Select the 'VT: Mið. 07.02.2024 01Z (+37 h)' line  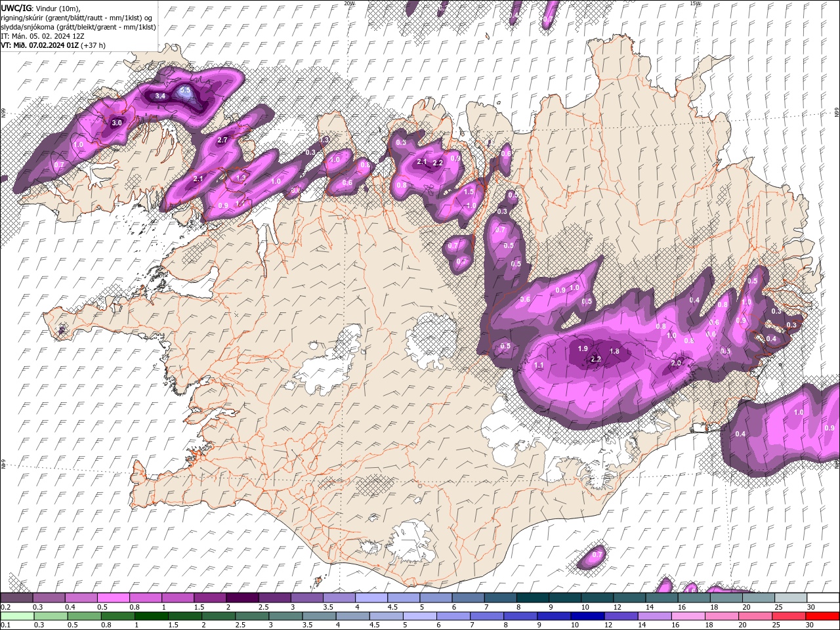[x=53, y=45]
